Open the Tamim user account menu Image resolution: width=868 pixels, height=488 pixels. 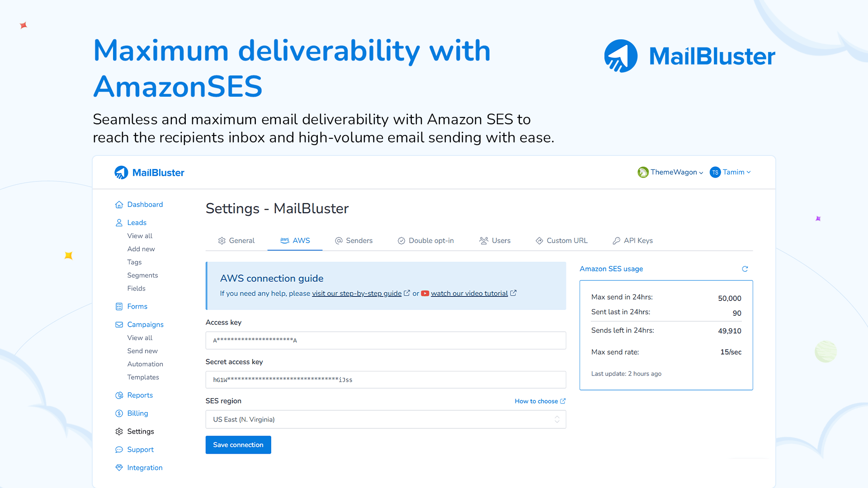[x=730, y=172]
